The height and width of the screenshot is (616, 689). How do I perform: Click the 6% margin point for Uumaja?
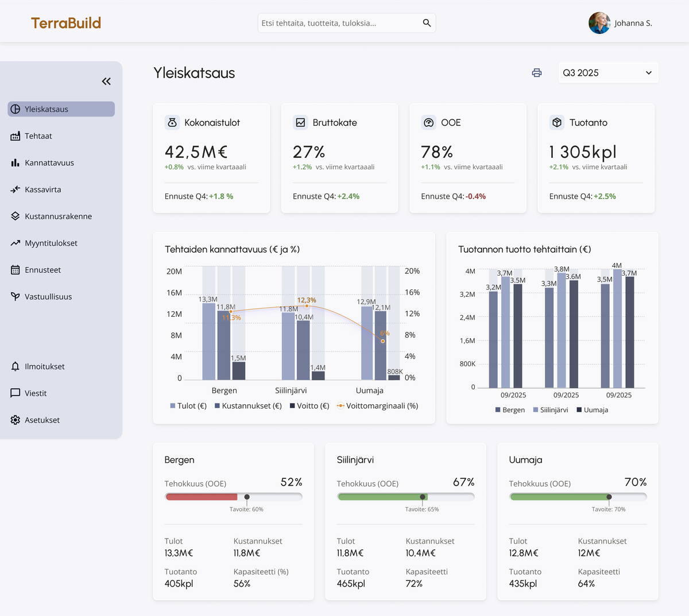pos(383,341)
